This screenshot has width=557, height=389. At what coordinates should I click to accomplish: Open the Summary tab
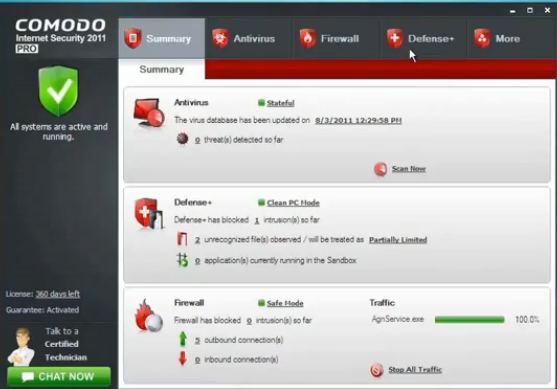(162, 38)
